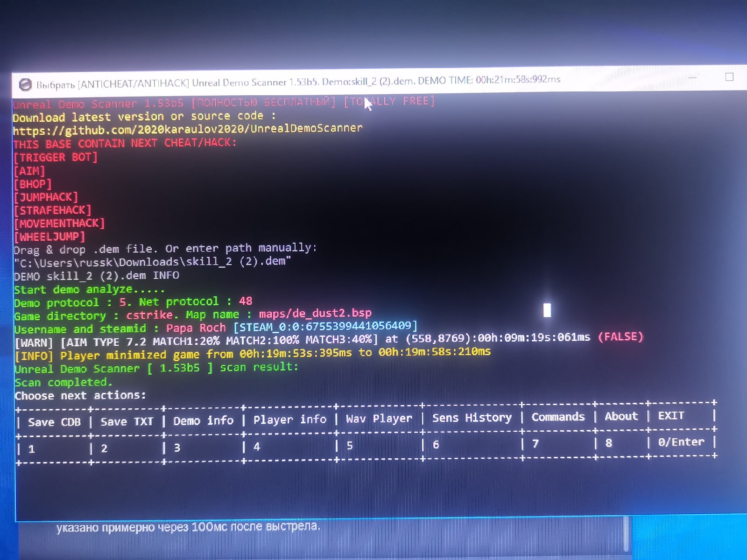Viewport: 747px width, 560px height.
Task: Click the About table cell
Action: coord(621,416)
